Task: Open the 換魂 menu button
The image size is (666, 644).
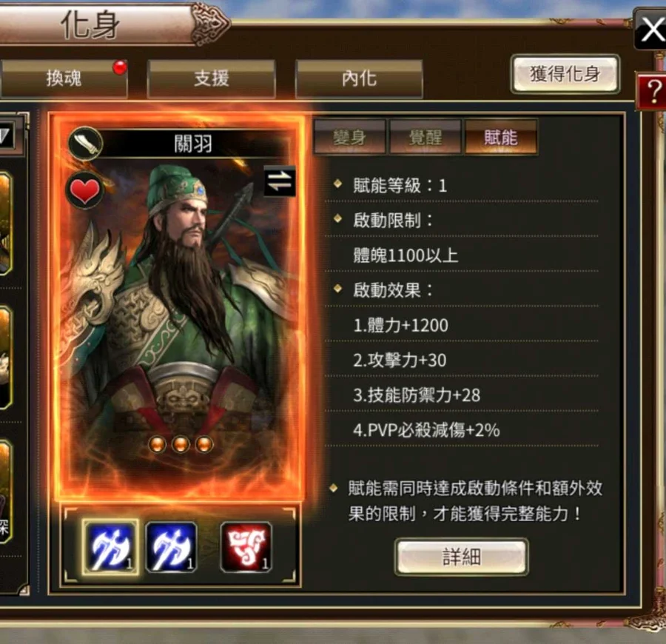Action: point(64,79)
